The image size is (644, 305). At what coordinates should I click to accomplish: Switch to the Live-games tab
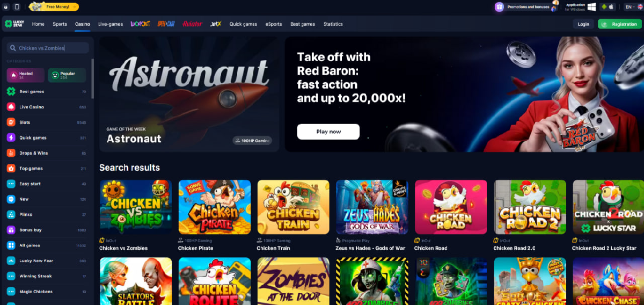coord(111,24)
